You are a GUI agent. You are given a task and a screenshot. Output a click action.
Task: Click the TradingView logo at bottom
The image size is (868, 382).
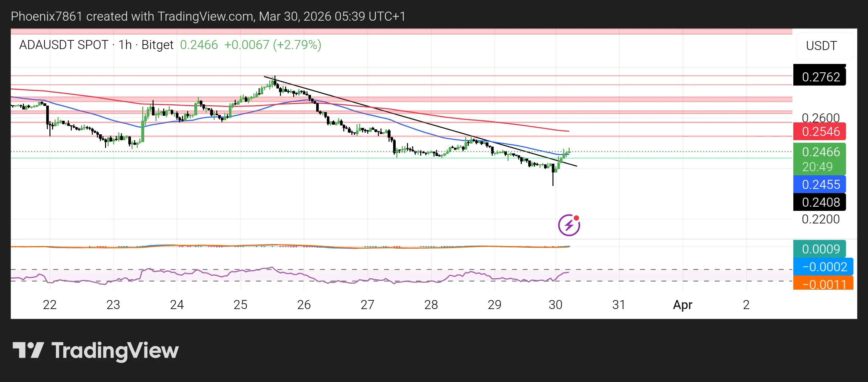click(x=95, y=350)
